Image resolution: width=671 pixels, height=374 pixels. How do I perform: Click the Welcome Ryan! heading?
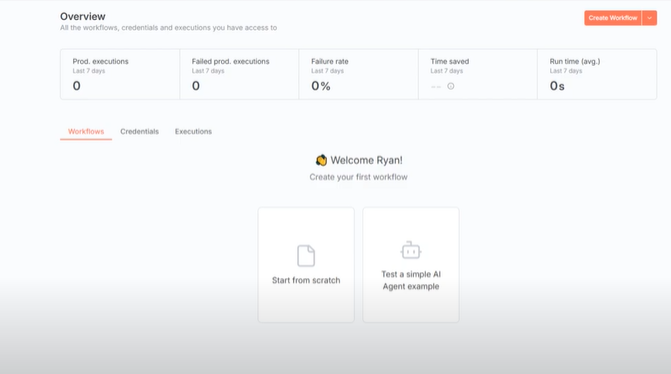tap(366, 160)
